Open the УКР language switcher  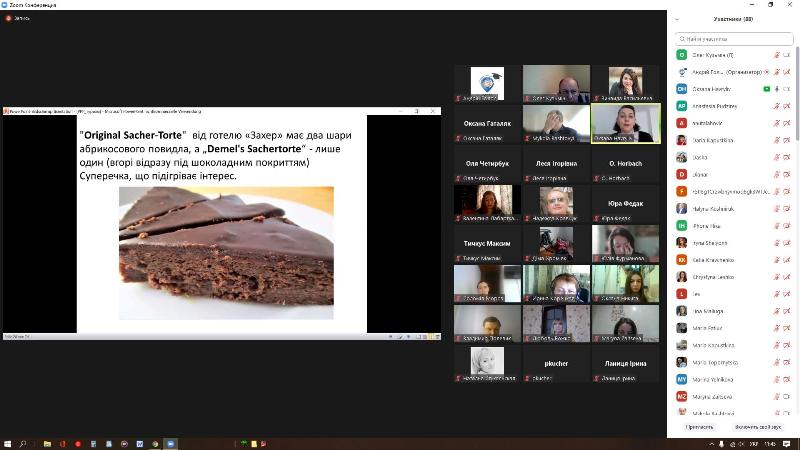(x=754, y=444)
